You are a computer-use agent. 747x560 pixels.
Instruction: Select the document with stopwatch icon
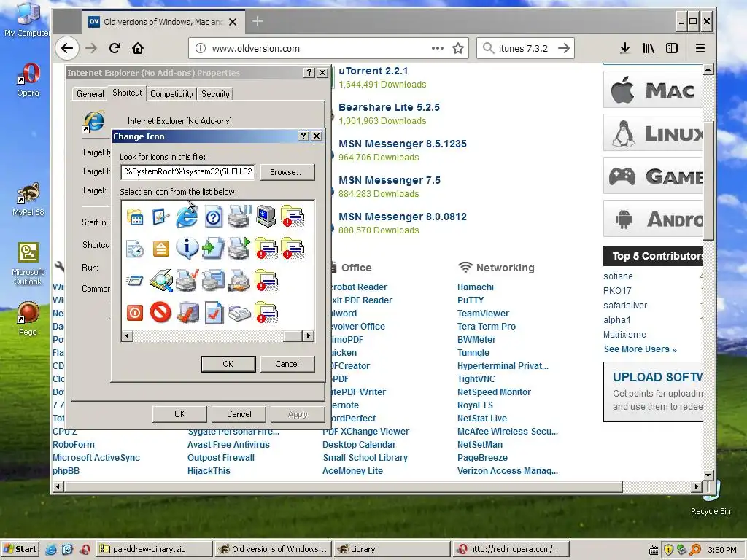click(135, 249)
